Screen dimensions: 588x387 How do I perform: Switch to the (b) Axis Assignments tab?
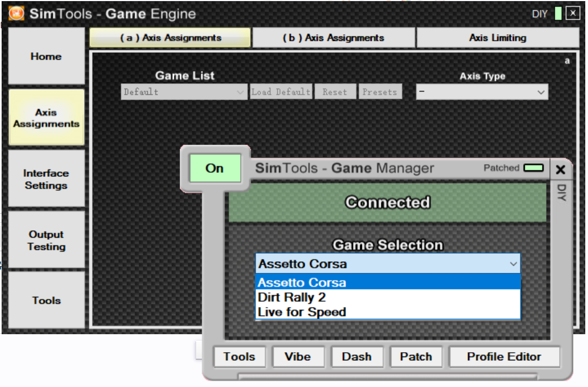334,38
